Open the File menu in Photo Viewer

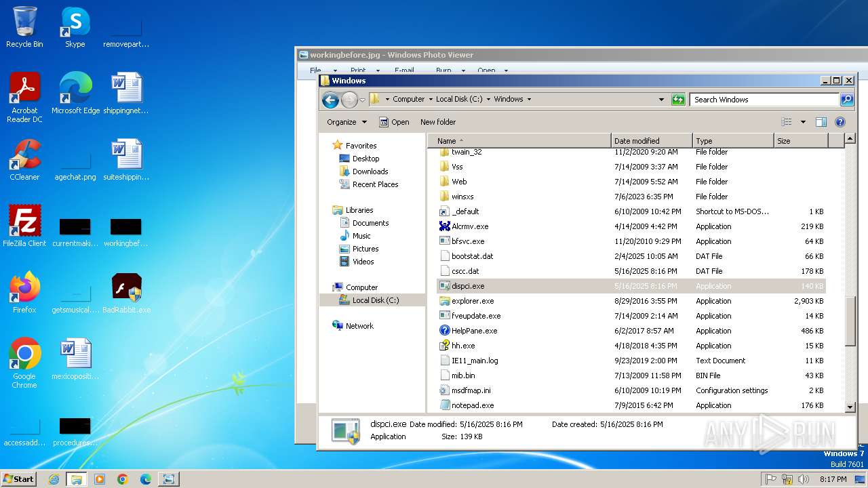click(x=323, y=70)
